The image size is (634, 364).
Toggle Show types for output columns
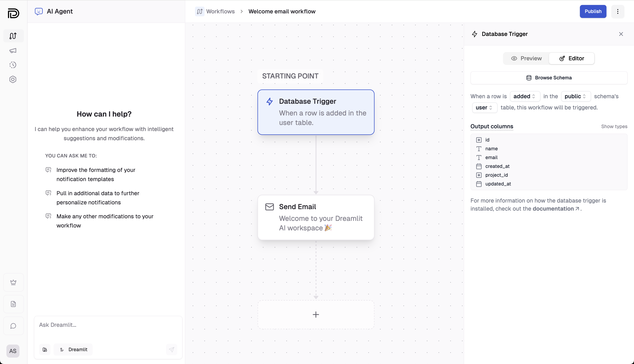(614, 126)
